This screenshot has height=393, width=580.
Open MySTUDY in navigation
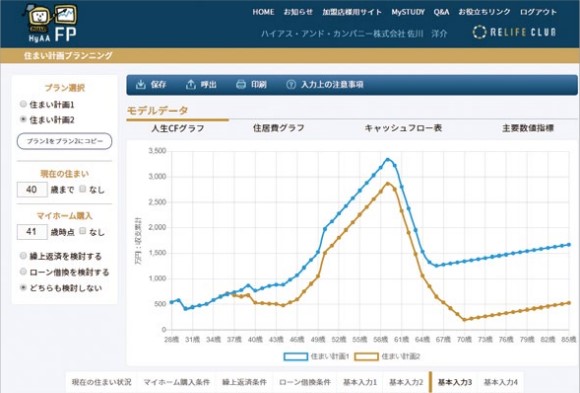pos(408,12)
